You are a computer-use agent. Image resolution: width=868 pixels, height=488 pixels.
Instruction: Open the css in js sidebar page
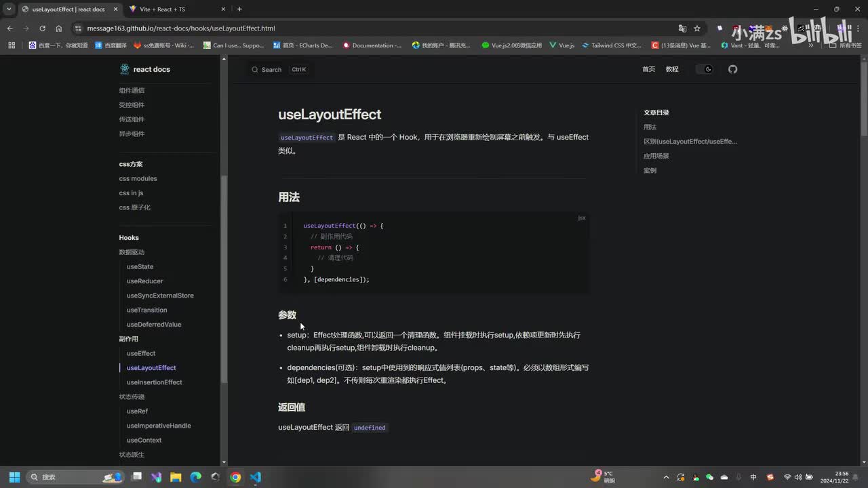click(131, 193)
